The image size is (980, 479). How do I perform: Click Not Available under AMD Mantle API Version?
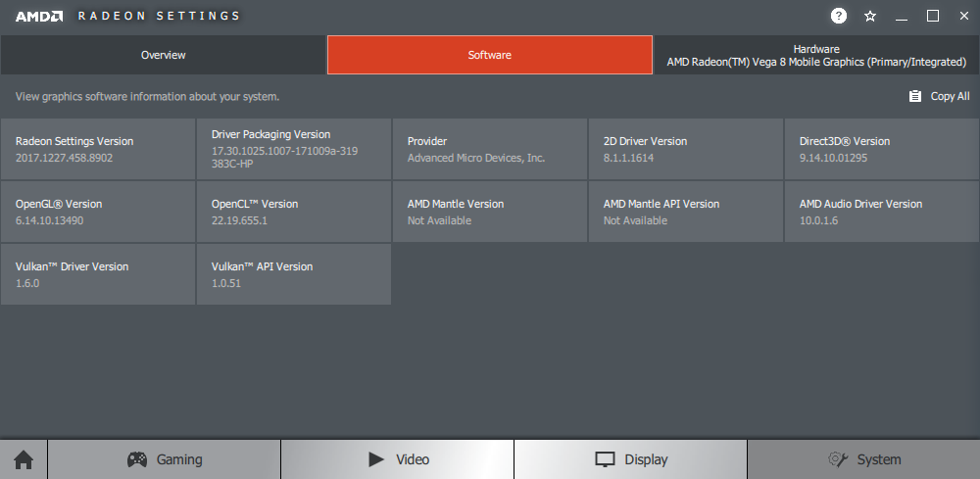click(x=636, y=220)
